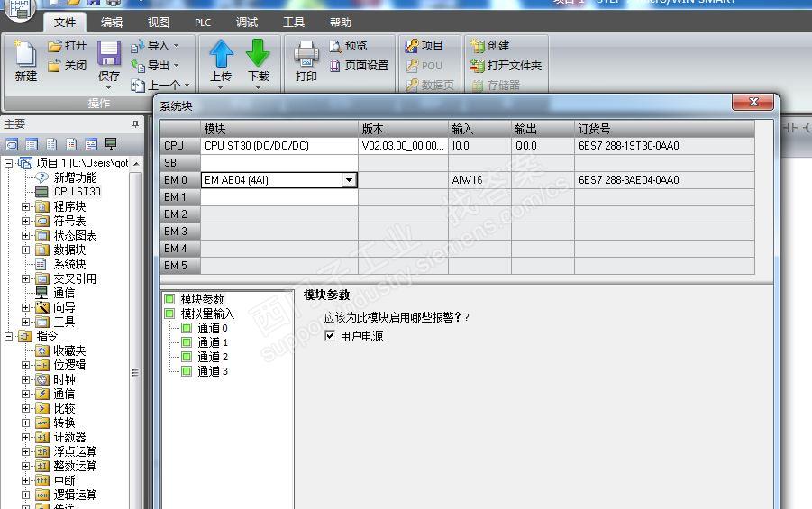The image size is (812, 509).
Task: Expand the 程序块 tree node
Action: [25, 206]
